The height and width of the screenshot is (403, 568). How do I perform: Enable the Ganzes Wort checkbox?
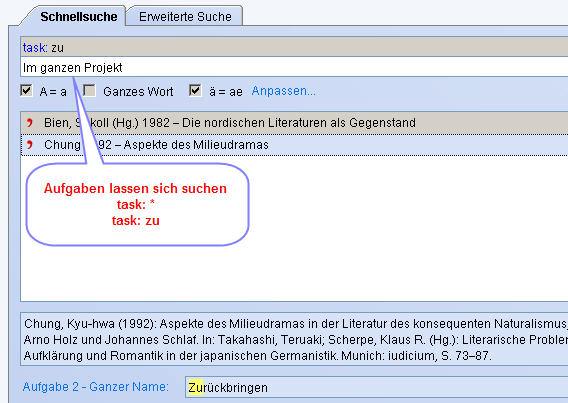(89, 91)
